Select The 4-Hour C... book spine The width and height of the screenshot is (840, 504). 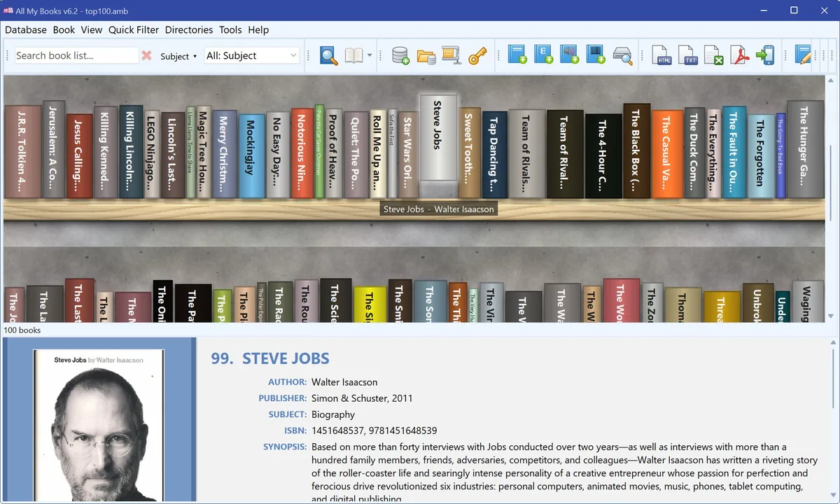point(603,156)
